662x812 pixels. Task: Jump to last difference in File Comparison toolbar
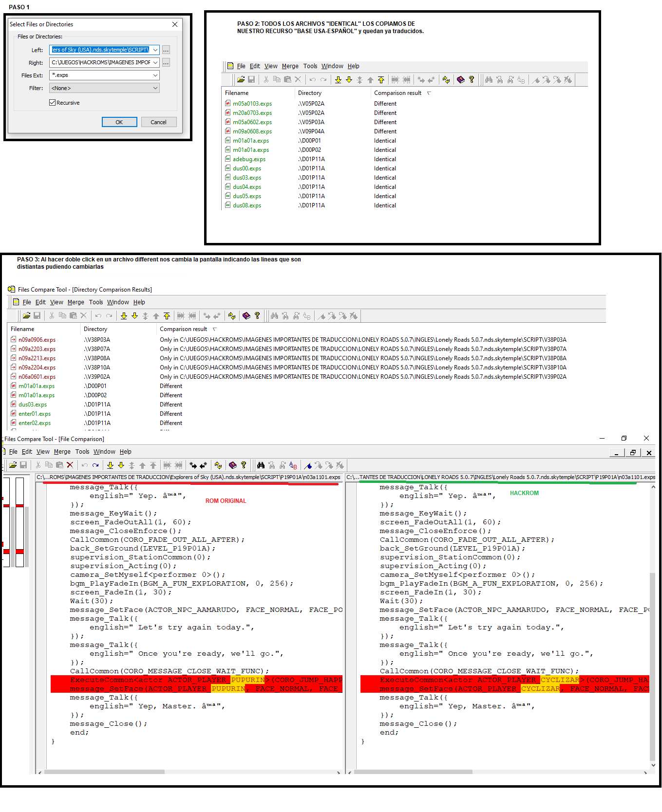click(x=111, y=465)
